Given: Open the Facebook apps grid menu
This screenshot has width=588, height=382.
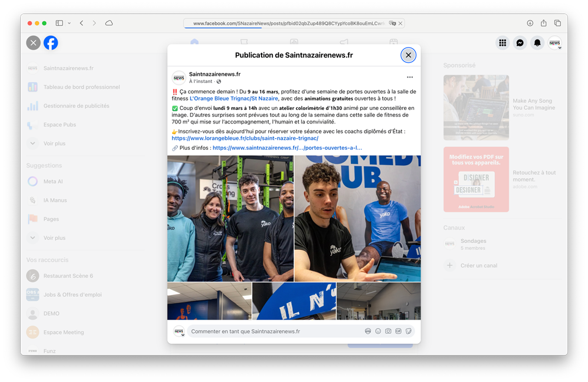Looking at the screenshot, I should [x=502, y=43].
